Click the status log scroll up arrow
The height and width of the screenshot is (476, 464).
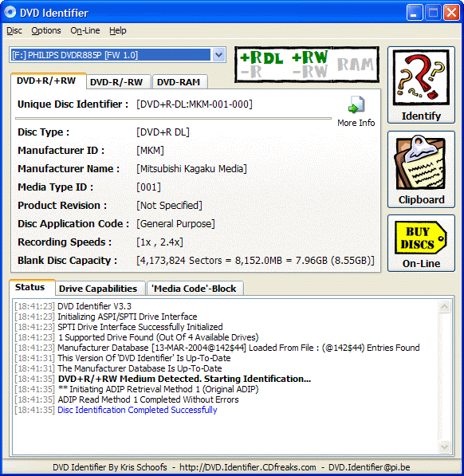(x=444, y=307)
